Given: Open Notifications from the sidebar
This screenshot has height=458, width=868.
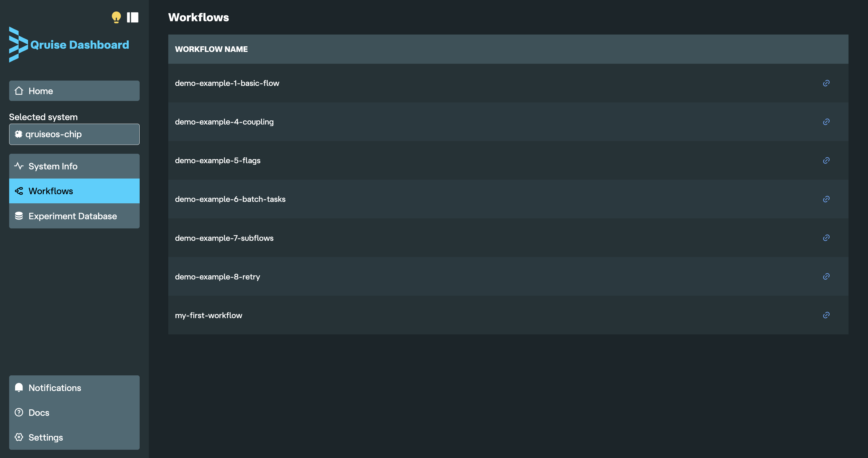Looking at the screenshot, I should pos(74,387).
